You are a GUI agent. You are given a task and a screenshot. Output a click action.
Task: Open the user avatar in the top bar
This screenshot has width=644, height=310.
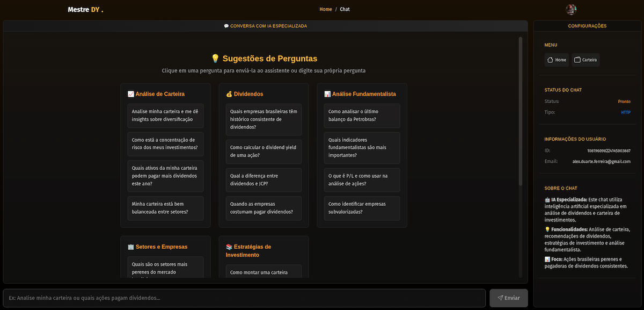571,9
